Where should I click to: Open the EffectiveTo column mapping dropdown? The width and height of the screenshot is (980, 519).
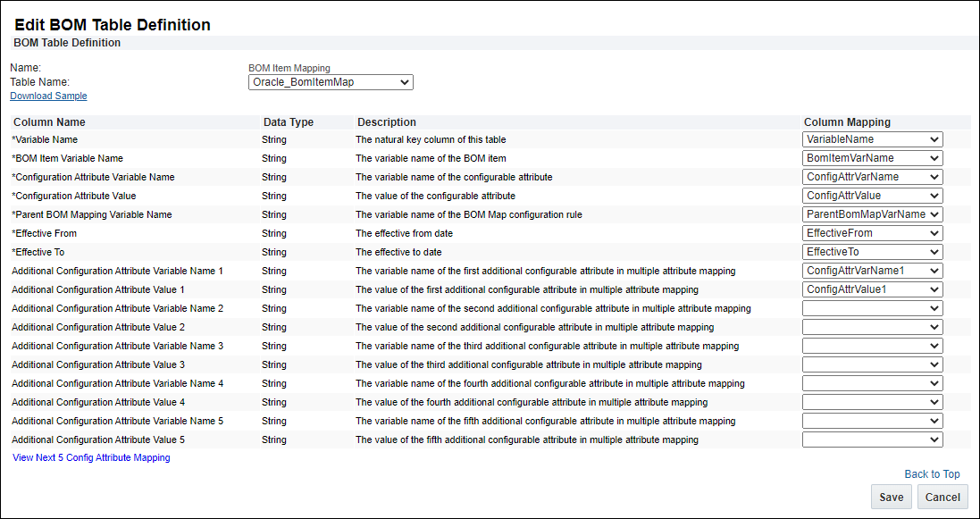pos(872,252)
